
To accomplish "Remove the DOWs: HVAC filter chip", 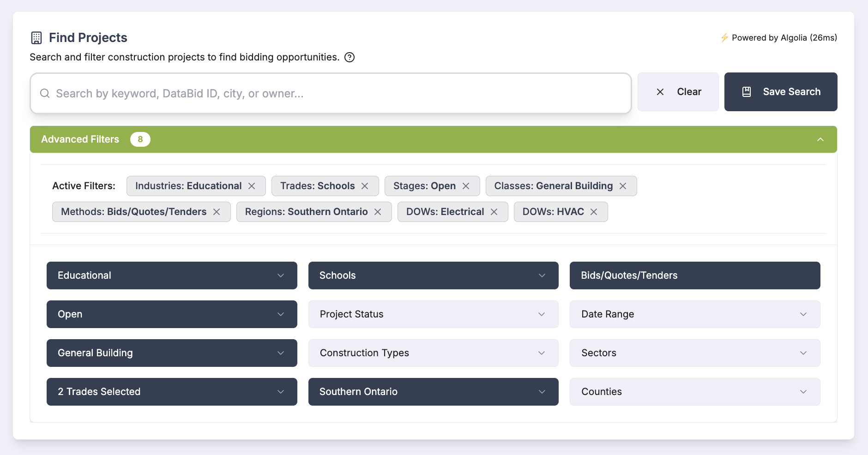I will 594,212.
